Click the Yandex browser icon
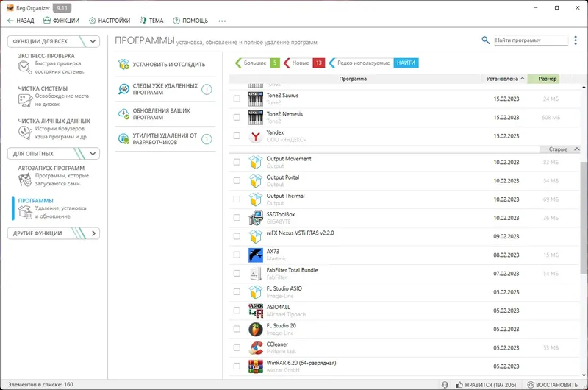 point(256,136)
